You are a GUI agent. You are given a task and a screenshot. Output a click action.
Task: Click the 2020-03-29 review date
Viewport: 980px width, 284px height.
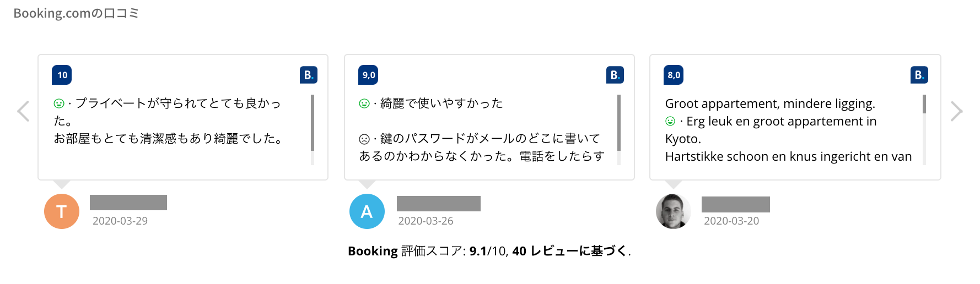120,221
